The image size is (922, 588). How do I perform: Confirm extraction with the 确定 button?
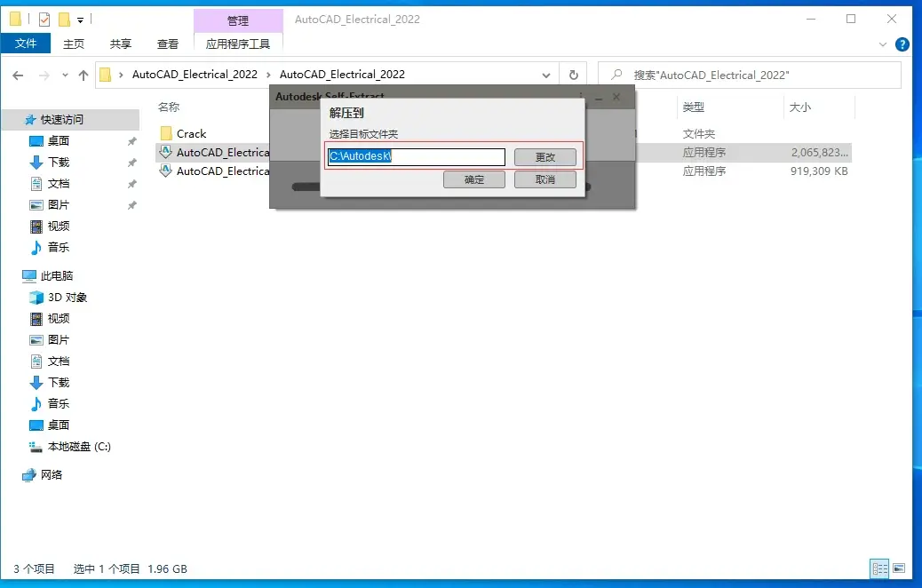point(474,179)
